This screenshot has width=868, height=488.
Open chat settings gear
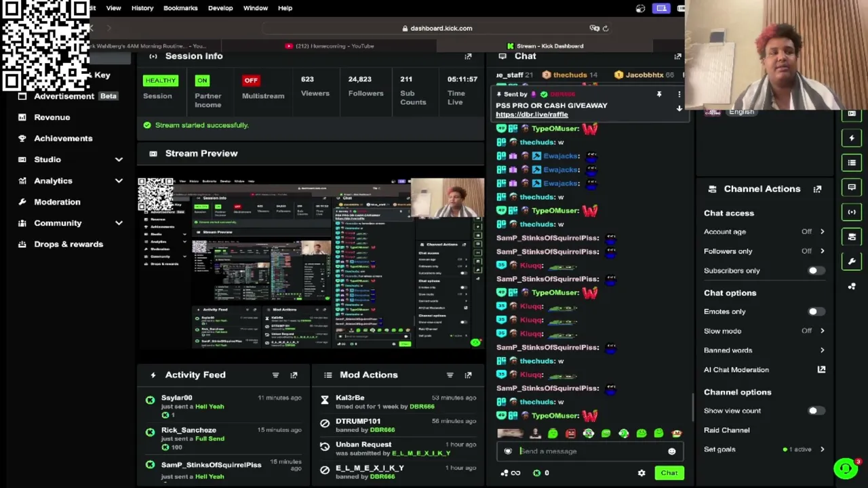click(x=642, y=473)
